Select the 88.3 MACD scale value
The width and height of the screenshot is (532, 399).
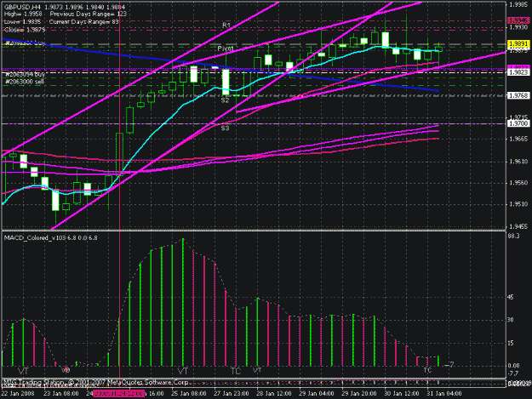click(514, 236)
